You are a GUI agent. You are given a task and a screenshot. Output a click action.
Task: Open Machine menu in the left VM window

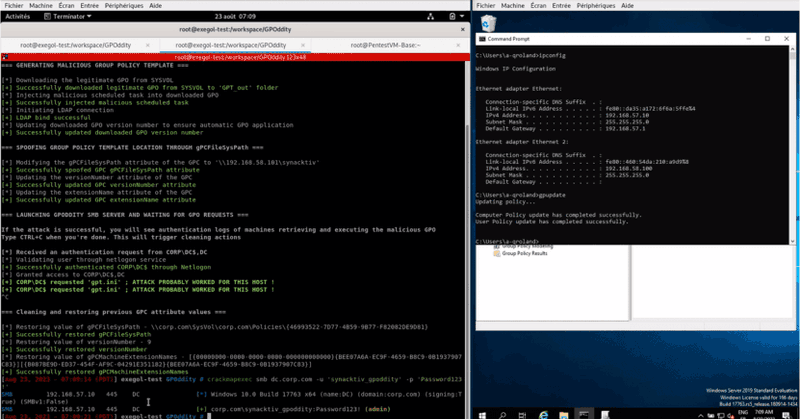41,6
